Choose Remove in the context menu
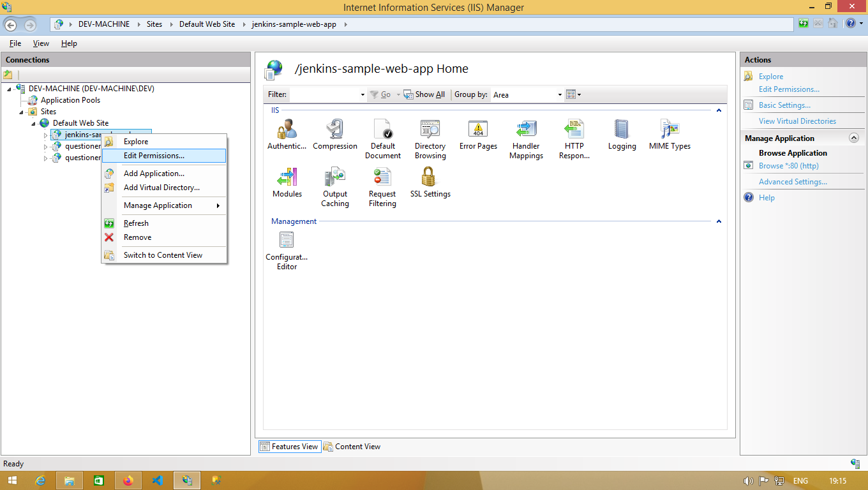The width and height of the screenshot is (868, 490). tap(164, 237)
